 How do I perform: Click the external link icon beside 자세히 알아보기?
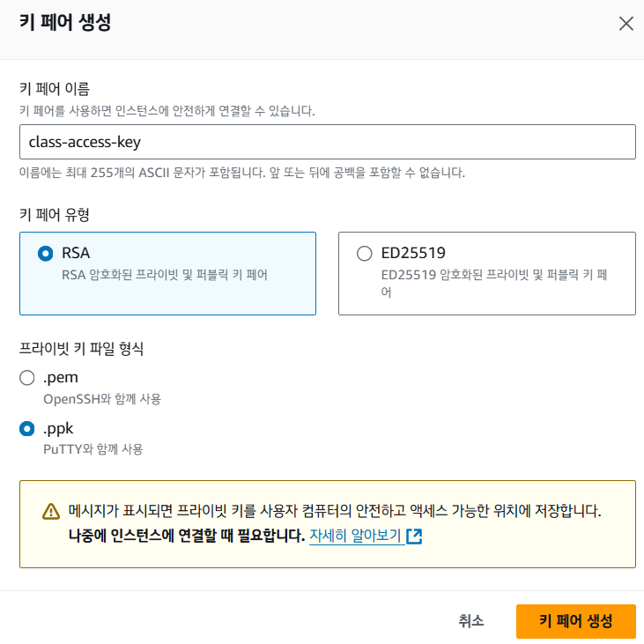click(414, 536)
